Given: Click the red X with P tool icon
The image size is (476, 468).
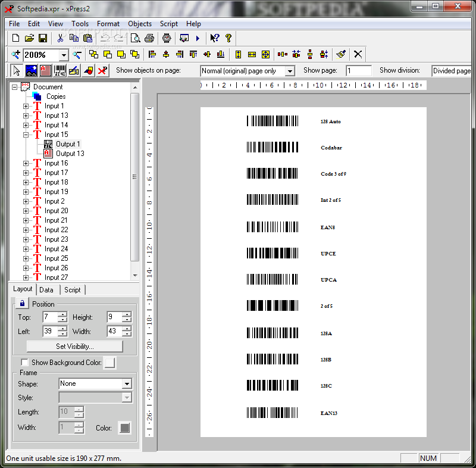Looking at the screenshot, I should 102,71.
